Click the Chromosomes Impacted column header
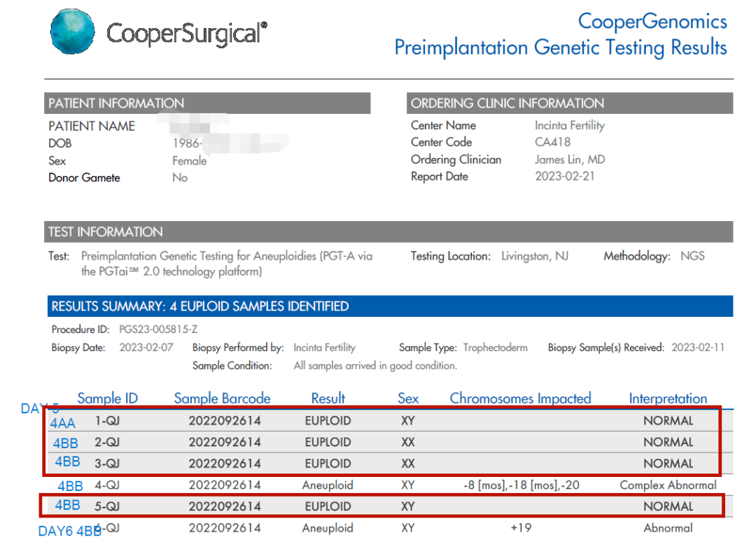The width and height of the screenshot is (756, 556). coord(520,399)
